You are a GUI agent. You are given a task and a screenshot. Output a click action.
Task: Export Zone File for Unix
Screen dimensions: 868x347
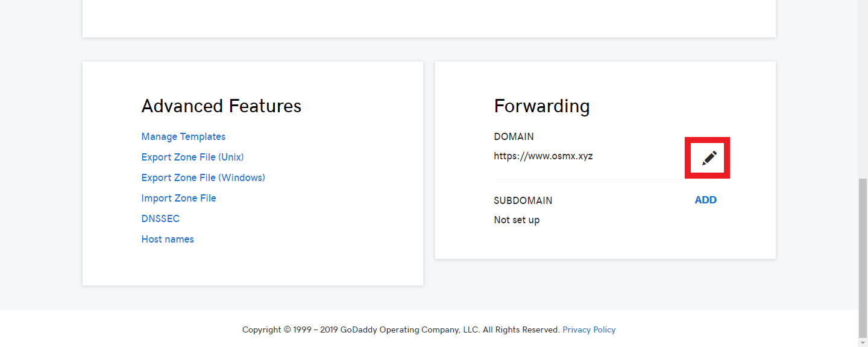pos(192,158)
